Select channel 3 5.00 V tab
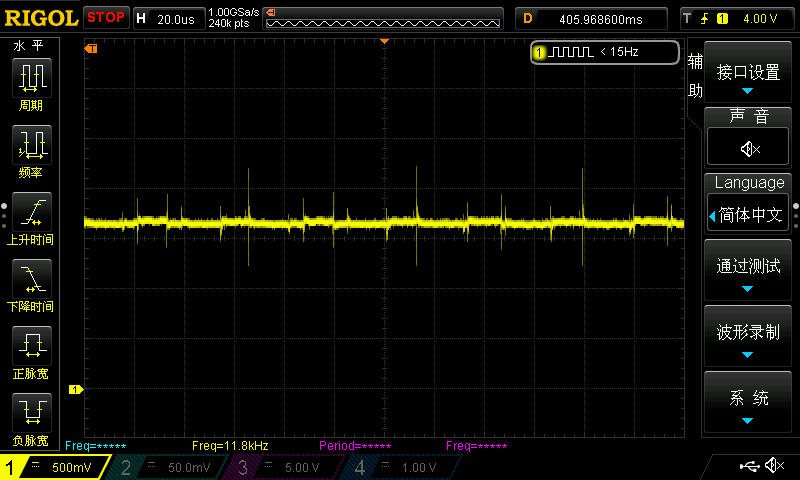 (285, 467)
